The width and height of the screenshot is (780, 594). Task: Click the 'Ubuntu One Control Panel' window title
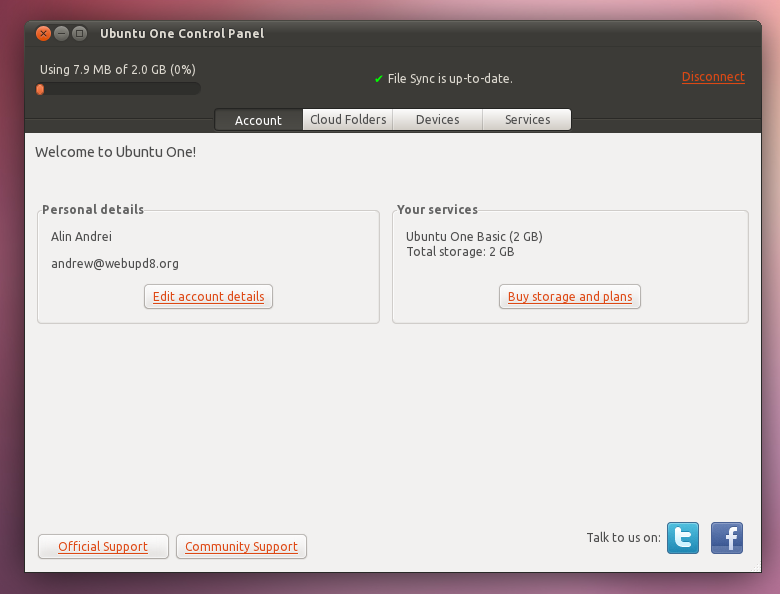click(182, 33)
